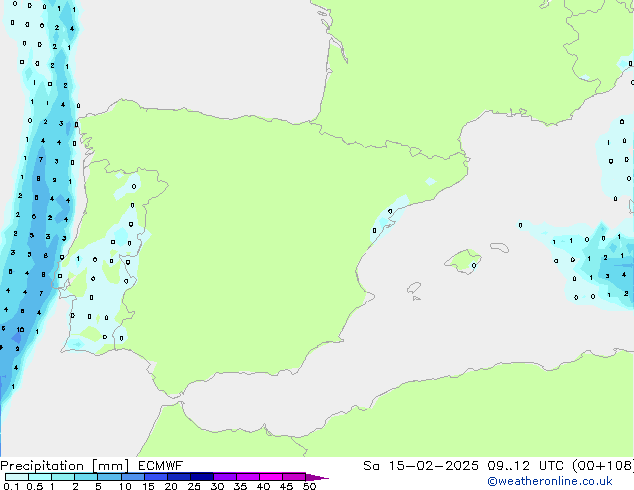The height and width of the screenshot is (490, 634).
Task: Click the '50' legend scale label
Action: click(309, 486)
